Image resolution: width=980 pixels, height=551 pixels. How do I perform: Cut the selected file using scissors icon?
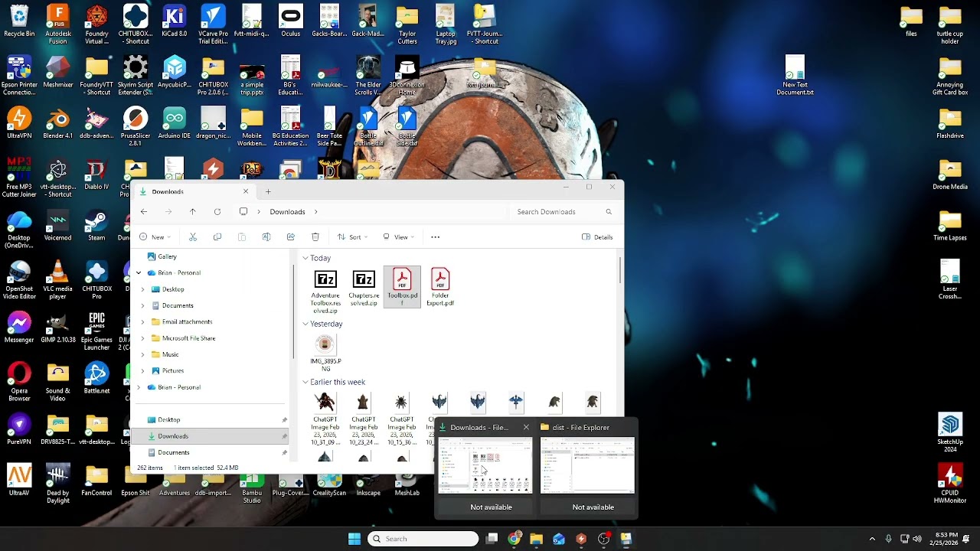tap(193, 237)
